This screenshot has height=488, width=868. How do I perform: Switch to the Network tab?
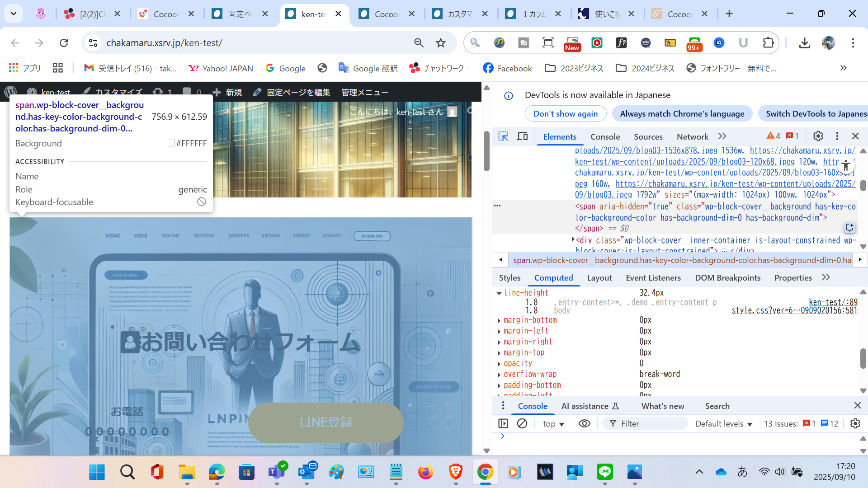click(692, 136)
